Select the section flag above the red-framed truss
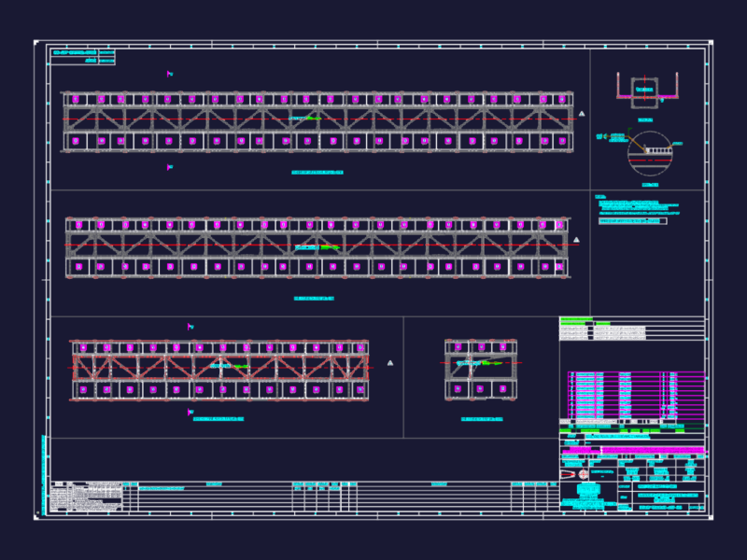The width and height of the screenshot is (747, 560). [190, 327]
